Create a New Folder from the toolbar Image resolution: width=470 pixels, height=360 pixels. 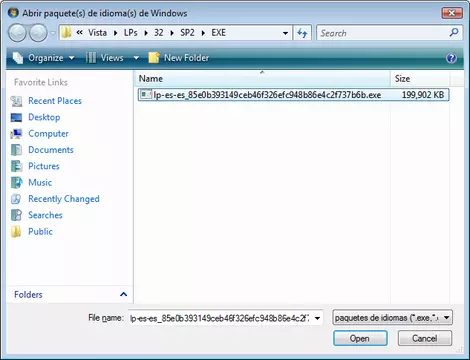pyautogui.click(x=179, y=58)
